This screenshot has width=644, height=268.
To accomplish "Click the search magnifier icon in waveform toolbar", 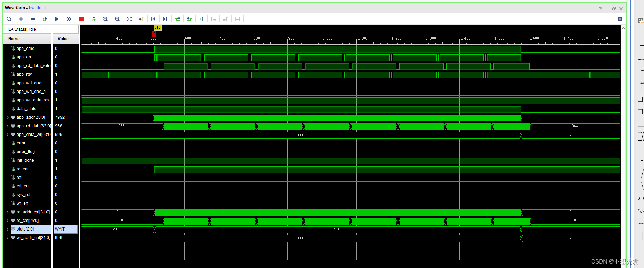I will 9,19.
